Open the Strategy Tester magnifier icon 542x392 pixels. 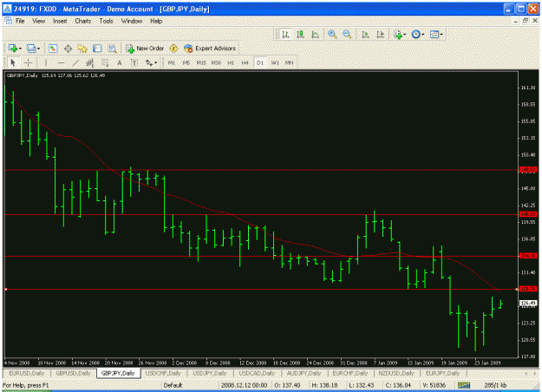(112, 49)
